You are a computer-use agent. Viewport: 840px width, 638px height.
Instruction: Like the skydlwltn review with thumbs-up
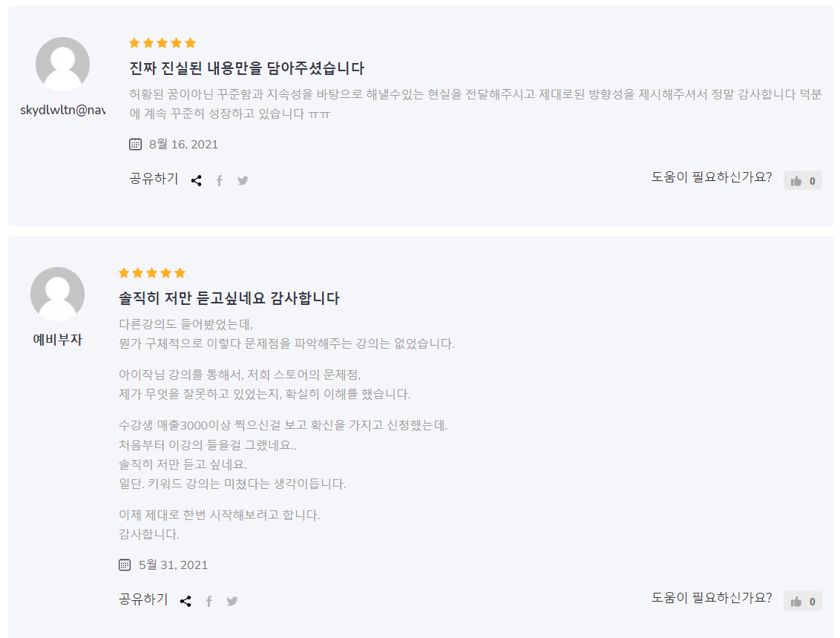pos(802,180)
